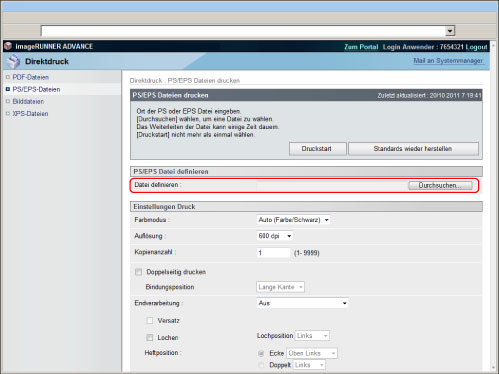
Task: Click the Druckstart button
Action: click(x=317, y=149)
